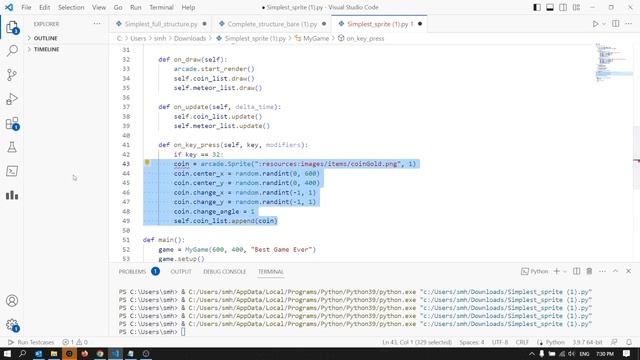The width and height of the screenshot is (640, 360).
Task: Open the customize layout icon
Action: point(576,7)
